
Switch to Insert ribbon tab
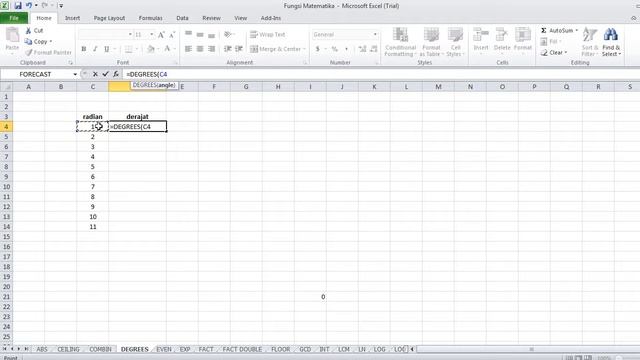[72, 18]
